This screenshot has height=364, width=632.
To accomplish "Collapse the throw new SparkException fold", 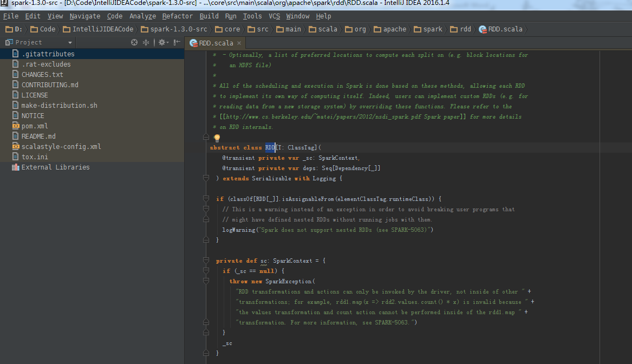I will pos(206,281).
